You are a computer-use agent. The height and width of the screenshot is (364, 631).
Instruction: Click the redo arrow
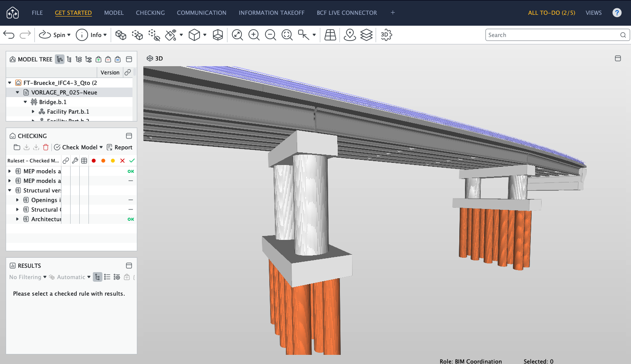click(x=25, y=35)
